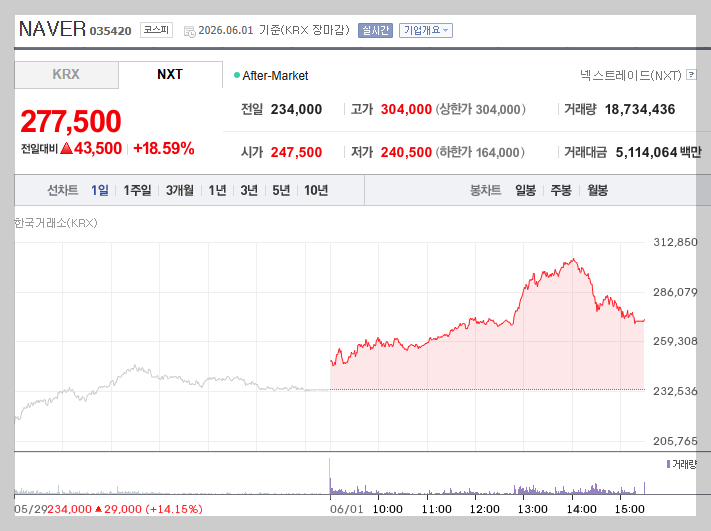The image size is (711, 531).
Task: Click the 고가 value 304,000
Action: tap(406, 109)
